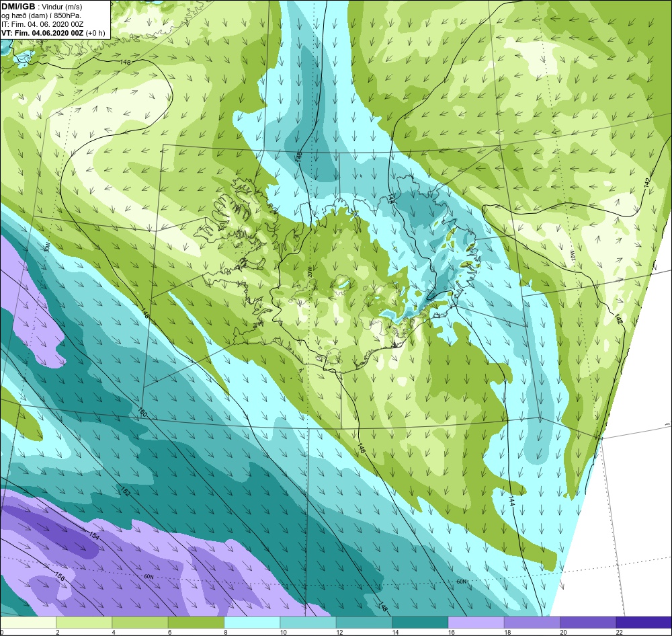The image size is (672, 636).
Task: Choose the 14–16 m/s dark teal legend swatch
Action: click(x=420, y=622)
